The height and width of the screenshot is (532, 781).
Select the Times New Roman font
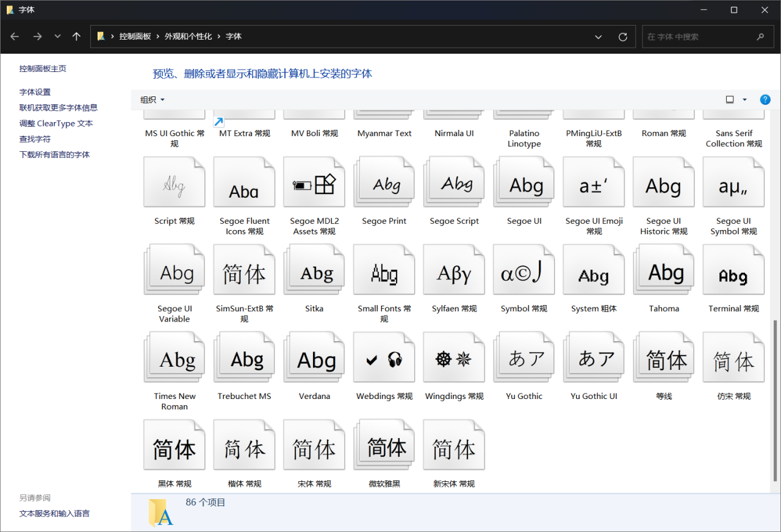[175, 358]
